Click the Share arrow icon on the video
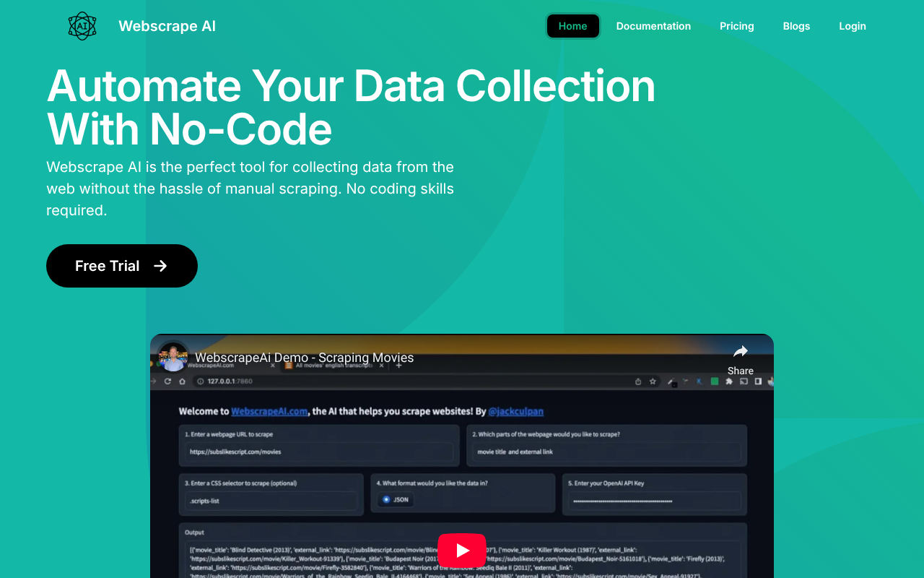924x578 pixels. [x=740, y=352]
